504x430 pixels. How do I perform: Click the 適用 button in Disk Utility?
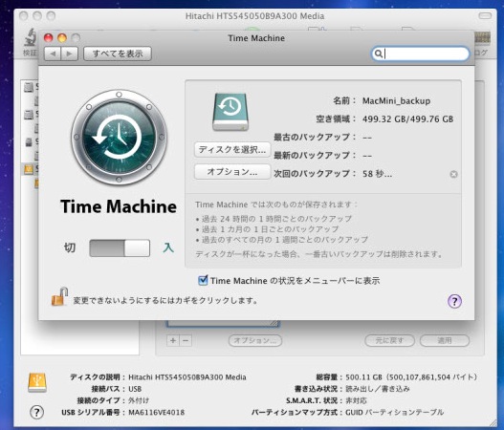445,340
